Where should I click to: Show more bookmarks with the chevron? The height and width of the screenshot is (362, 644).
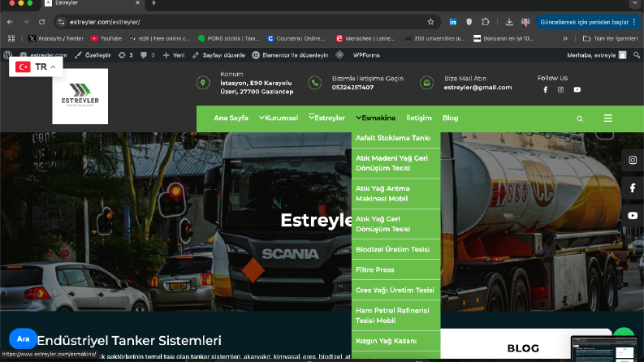pyautogui.click(x=565, y=39)
